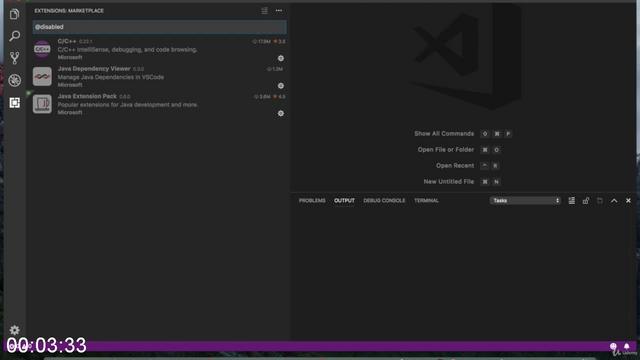The image size is (640, 360).
Task: Open the Source Control view
Action: pos(14,58)
